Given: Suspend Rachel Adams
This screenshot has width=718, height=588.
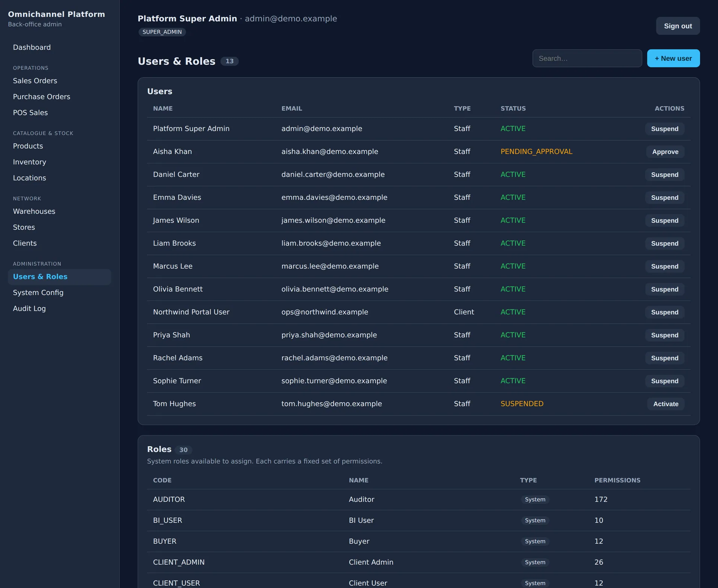Looking at the screenshot, I should [665, 358].
